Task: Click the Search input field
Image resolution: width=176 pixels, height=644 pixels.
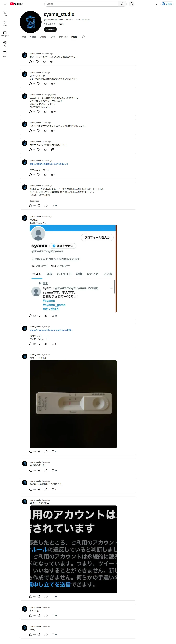Action: (x=81, y=4)
